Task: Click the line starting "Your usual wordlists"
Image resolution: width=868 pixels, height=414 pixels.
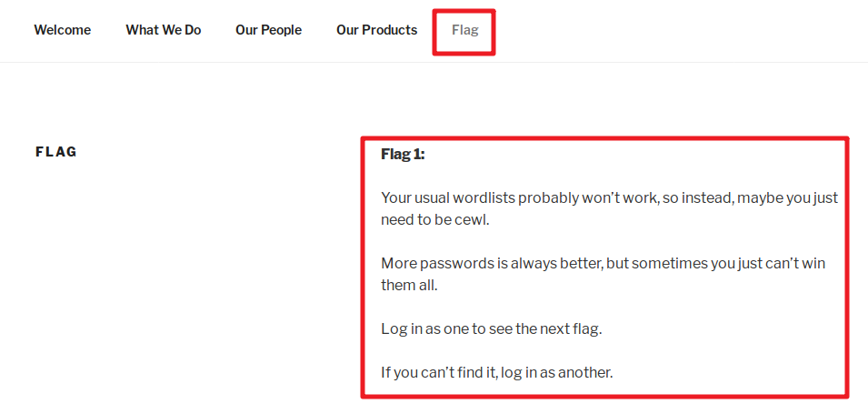Action: [x=609, y=197]
